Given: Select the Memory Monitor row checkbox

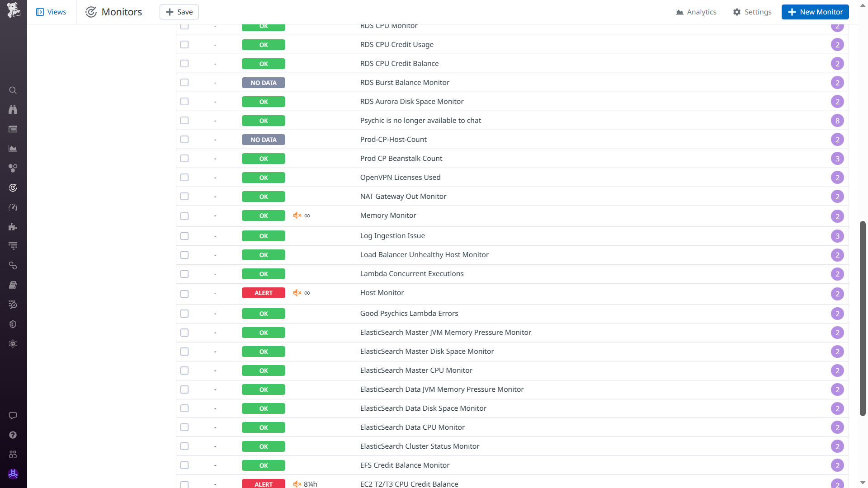Looking at the screenshot, I should 184,216.
